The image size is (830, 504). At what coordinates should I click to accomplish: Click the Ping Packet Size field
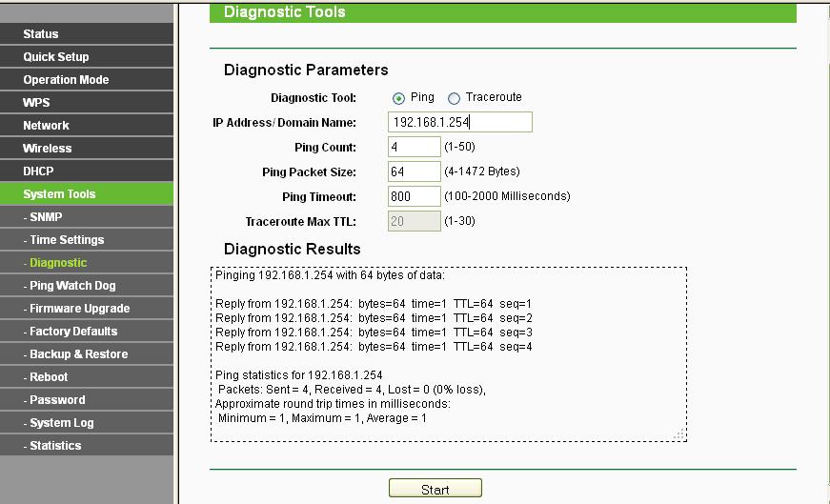point(414,171)
